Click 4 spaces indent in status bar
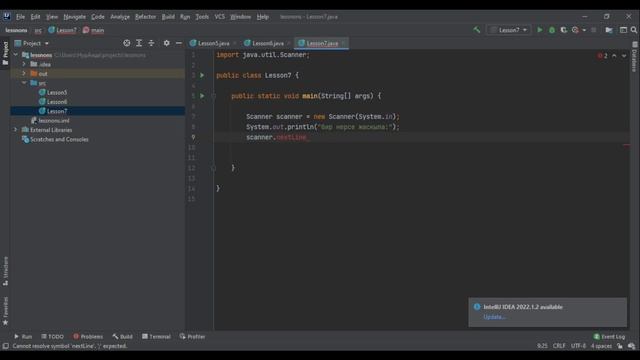640x360 pixels. tap(601, 346)
